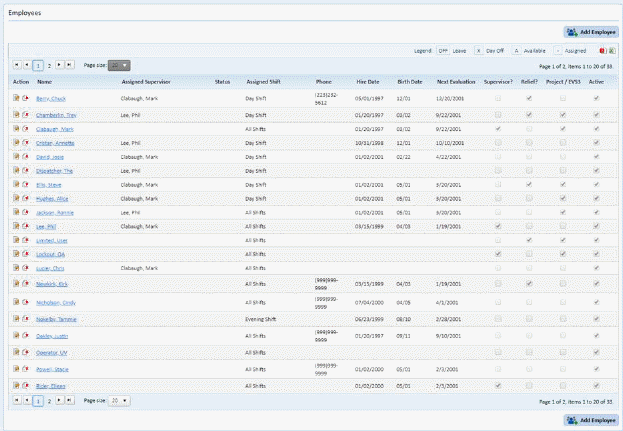Jump to last page in top pager
The image size is (623, 431).
[x=70, y=64]
